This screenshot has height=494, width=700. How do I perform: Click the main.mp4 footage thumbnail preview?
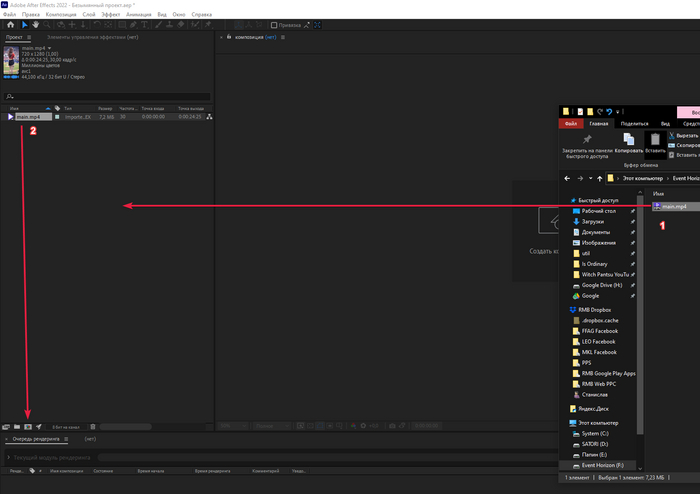point(11,60)
